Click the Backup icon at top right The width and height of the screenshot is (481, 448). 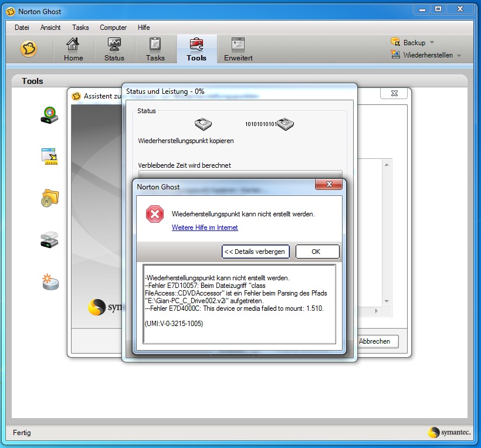coord(395,42)
